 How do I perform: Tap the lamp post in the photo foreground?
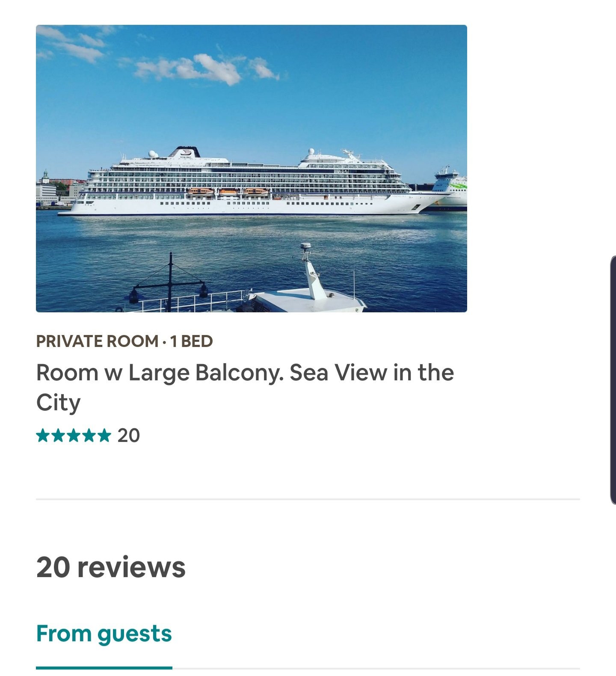click(170, 283)
